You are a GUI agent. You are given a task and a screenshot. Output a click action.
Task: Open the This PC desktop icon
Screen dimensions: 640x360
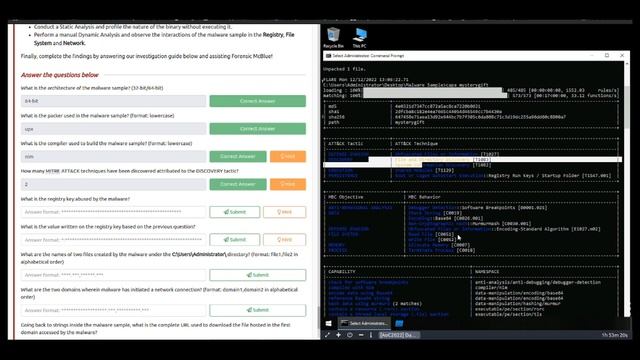coord(360,38)
